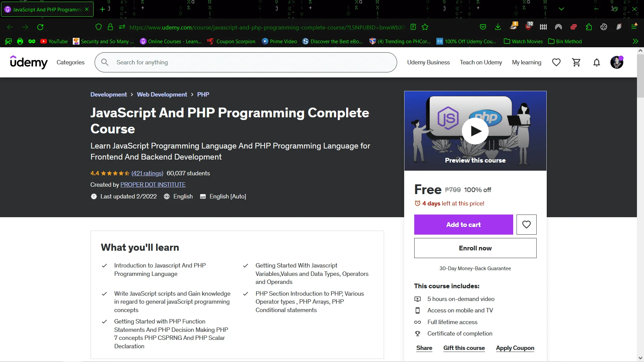Open Trending on PHCorner bookmark
The image size is (644, 362).
point(400,41)
